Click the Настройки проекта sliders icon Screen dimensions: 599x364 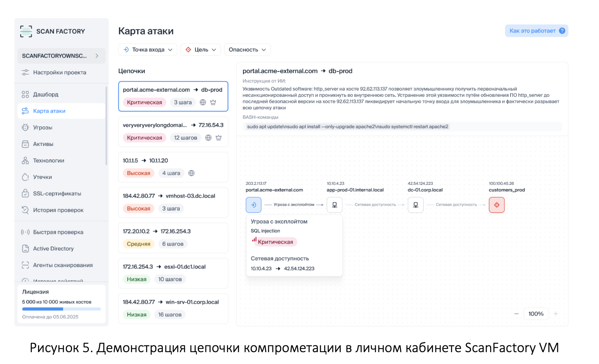tap(25, 72)
